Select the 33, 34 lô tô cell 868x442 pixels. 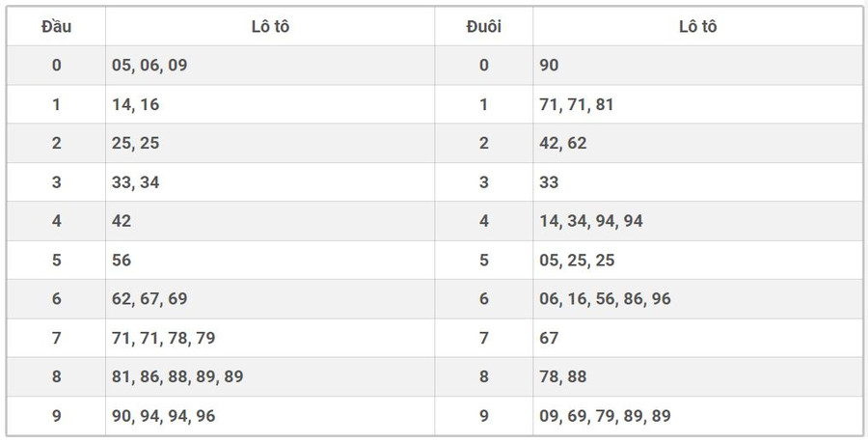pos(136,182)
